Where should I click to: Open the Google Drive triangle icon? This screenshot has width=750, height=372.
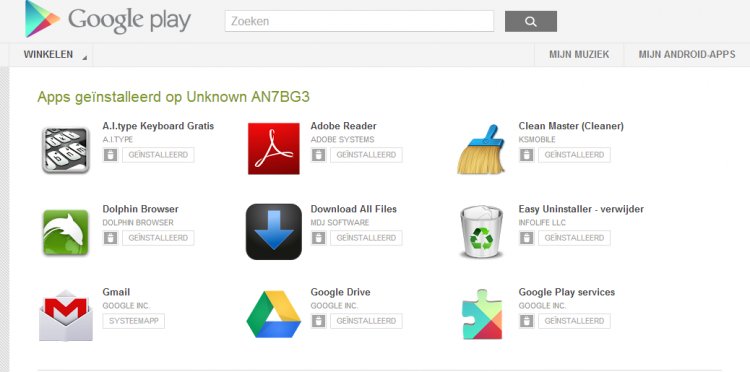pos(274,315)
